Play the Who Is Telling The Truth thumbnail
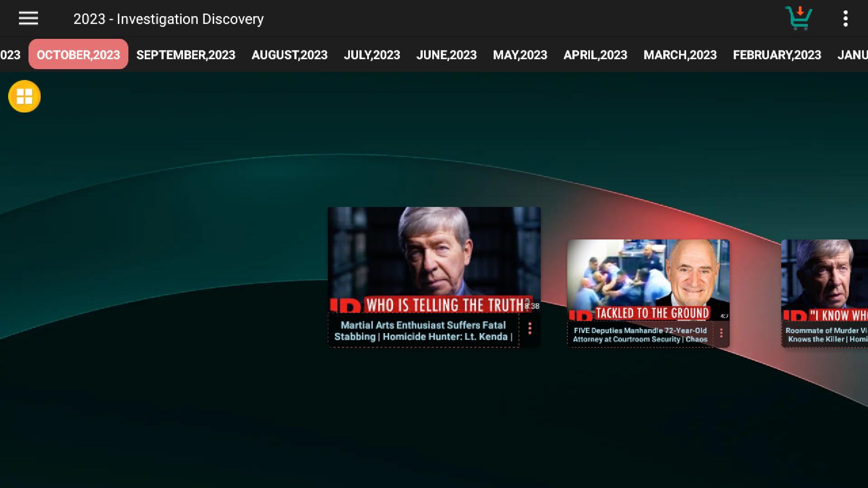The image size is (868, 488). click(434, 260)
